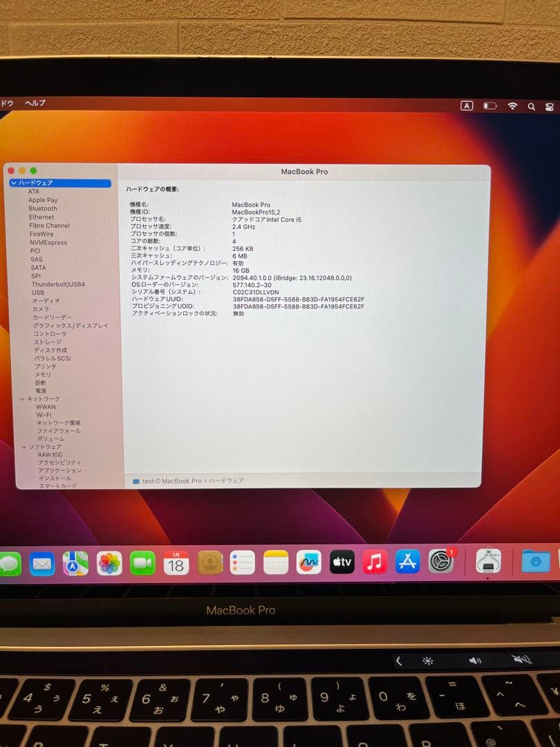The height and width of the screenshot is (747, 560).
Task: Open Music from the Dock
Action: pos(373,562)
